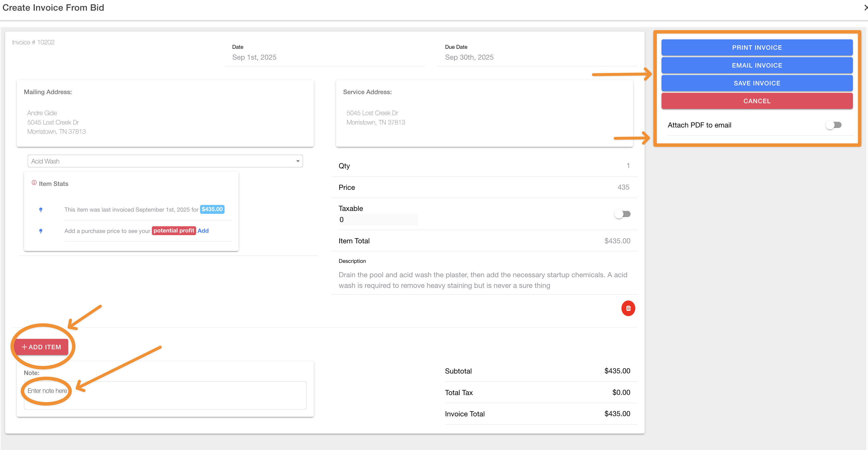Open the Acid Wash item dropdown
This screenshot has height=450, width=868.
[x=165, y=161]
